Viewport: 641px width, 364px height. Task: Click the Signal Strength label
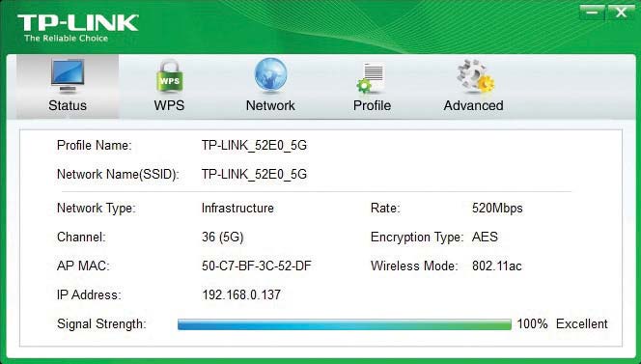(101, 324)
